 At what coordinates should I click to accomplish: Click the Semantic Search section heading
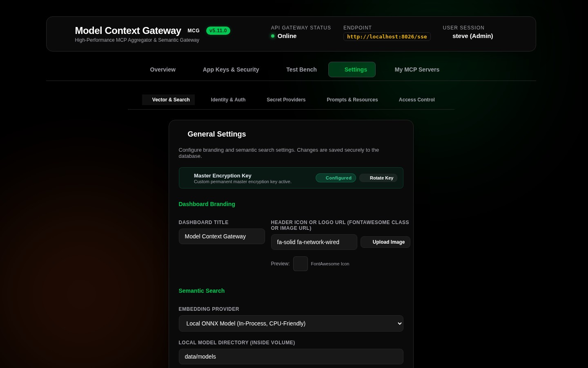click(202, 291)
